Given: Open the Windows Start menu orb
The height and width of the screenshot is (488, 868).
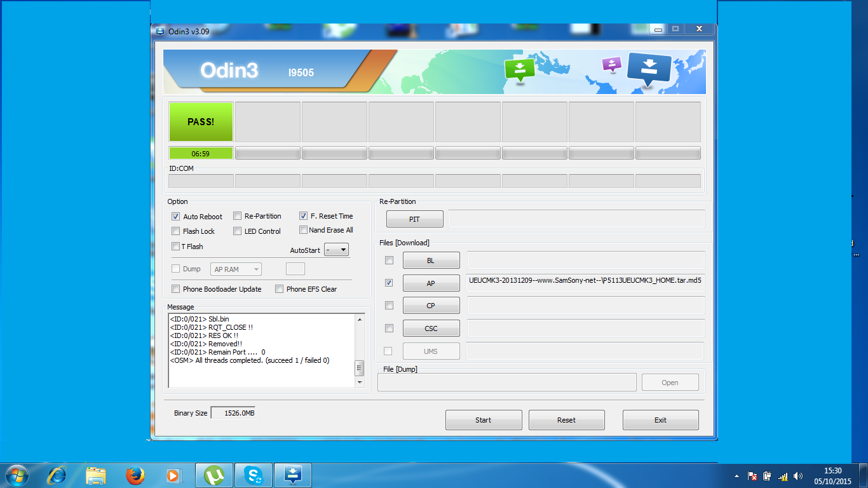Looking at the screenshot, I should point(17,475).
